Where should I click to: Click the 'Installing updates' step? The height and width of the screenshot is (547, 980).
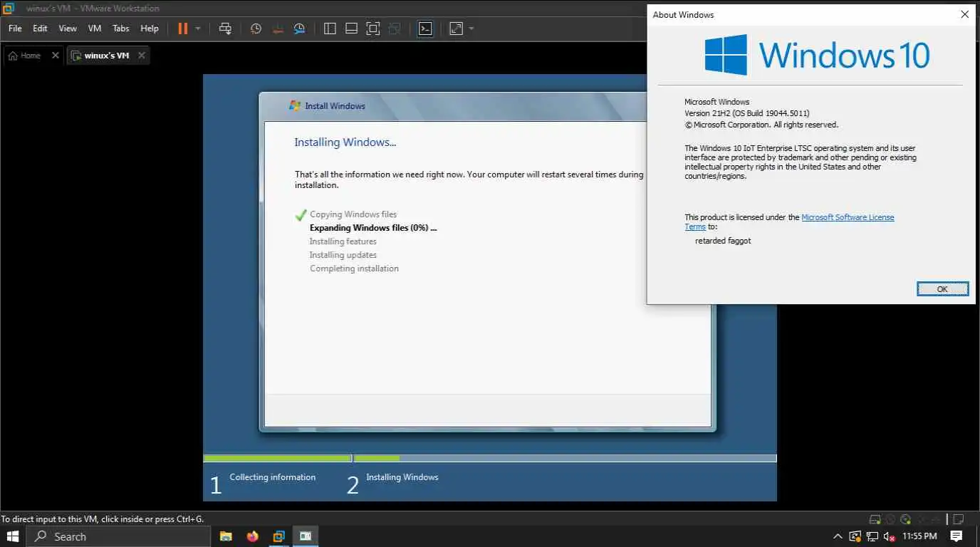(343, 255)
